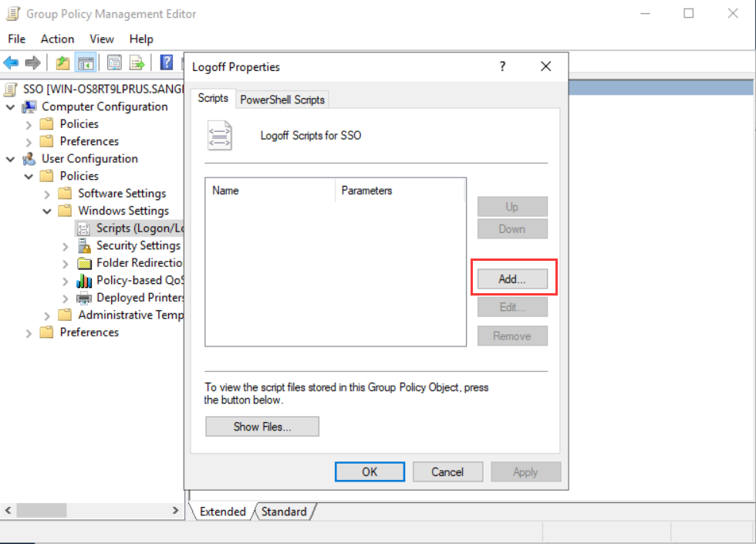Click the tree pane horizontal scrollbar thumb
Screen dimensions: 756x544
tap(42, 510)
